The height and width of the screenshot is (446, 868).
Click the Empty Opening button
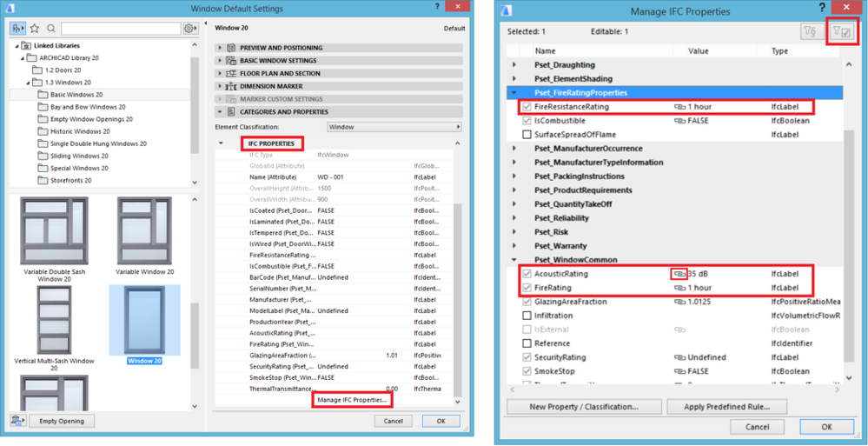click(62, 421)
